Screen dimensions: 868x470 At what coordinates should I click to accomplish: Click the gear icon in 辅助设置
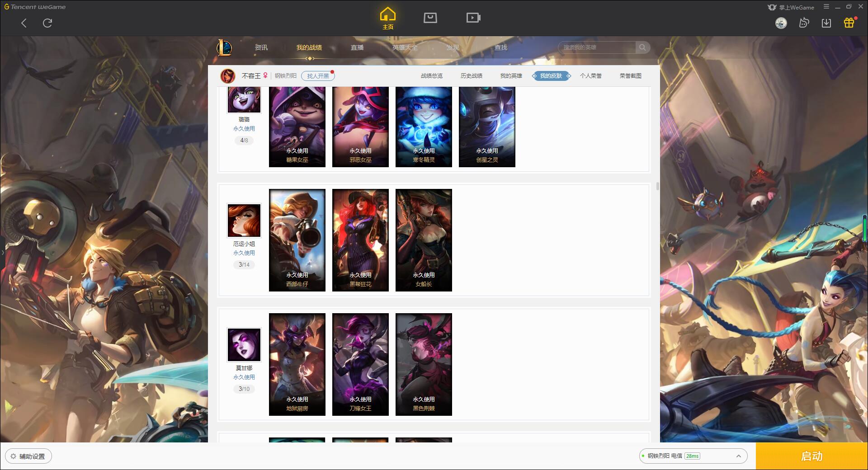coord(13,456)
